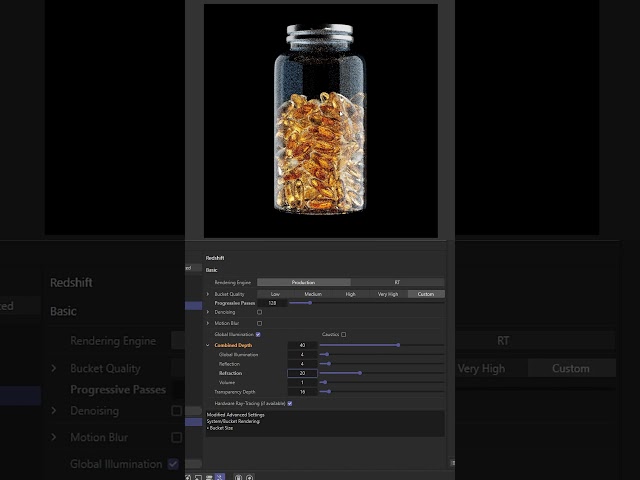Click the Volume depth value field
This screenshot has width=640, height=480.
pyautogui.click(x=302, y=382)
